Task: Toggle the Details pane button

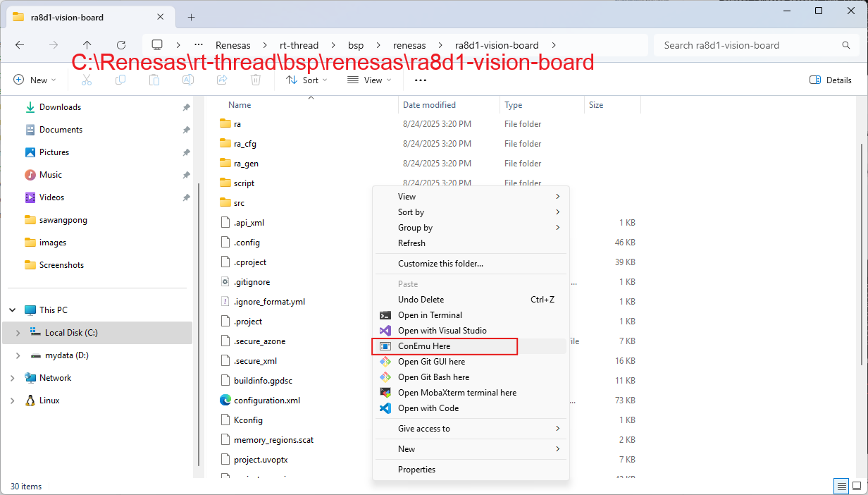Action: coord(831,80)
